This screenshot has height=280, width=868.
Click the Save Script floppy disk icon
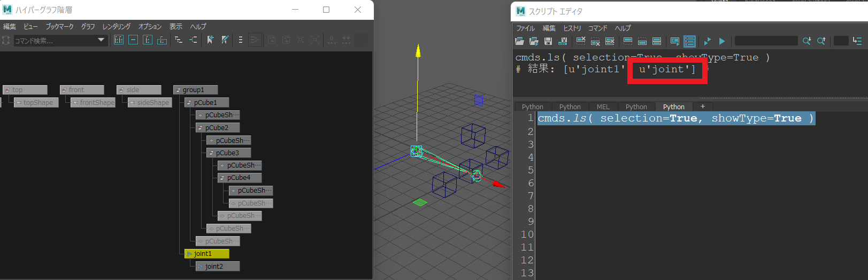(x=548, y=41)
